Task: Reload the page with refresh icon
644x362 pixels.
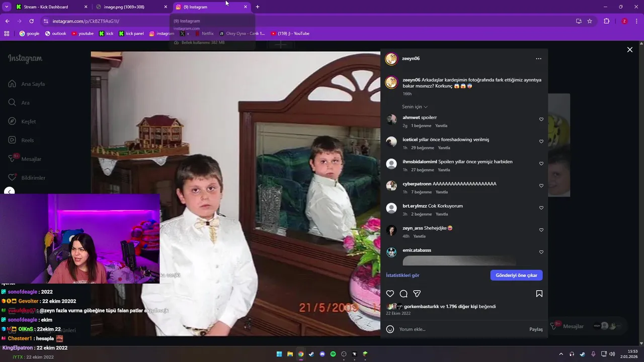Action: [x=32, y=21]
